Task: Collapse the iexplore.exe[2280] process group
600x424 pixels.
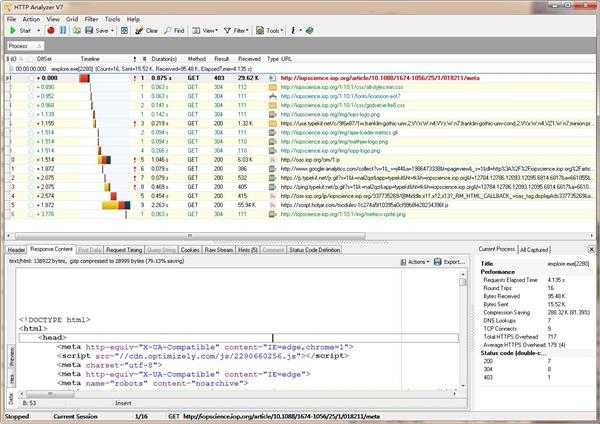Action: tap(11, 69)
